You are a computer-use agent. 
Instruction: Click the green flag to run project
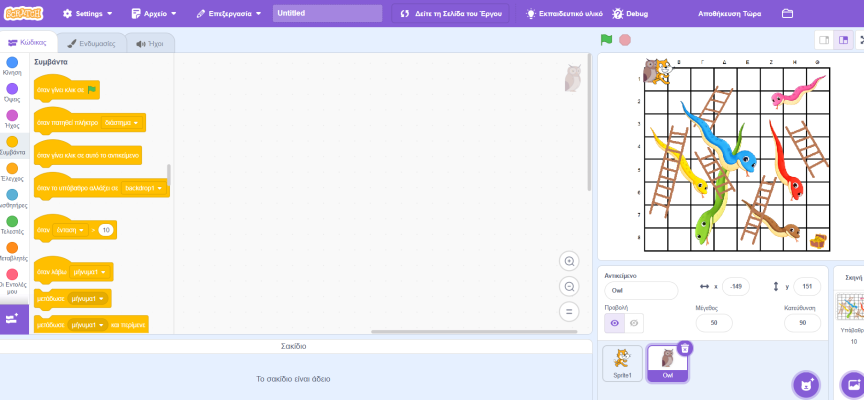click(606, 40)
